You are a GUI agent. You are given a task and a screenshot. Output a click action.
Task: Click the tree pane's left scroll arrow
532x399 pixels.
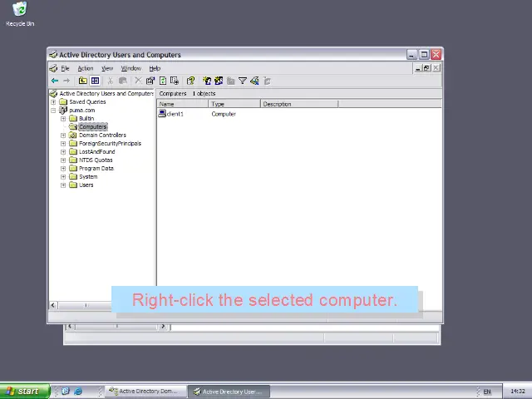pyautogui.click(x=53, y=305)
